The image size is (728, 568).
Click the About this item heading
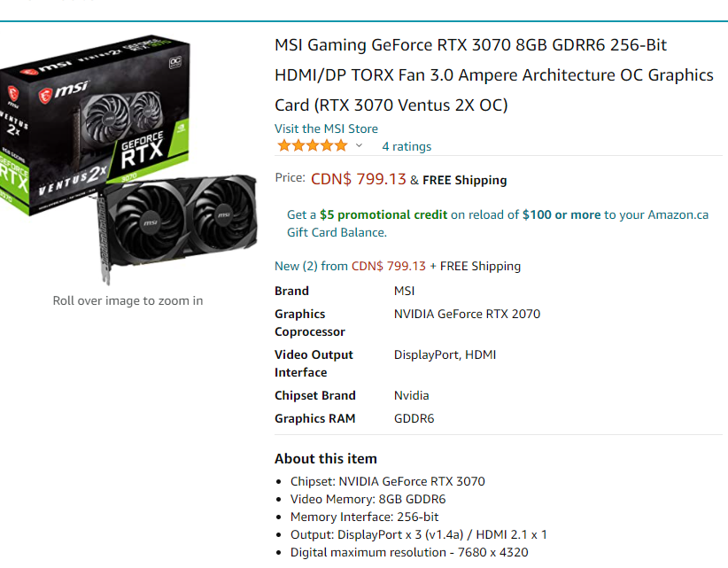(x=325, y=458)
